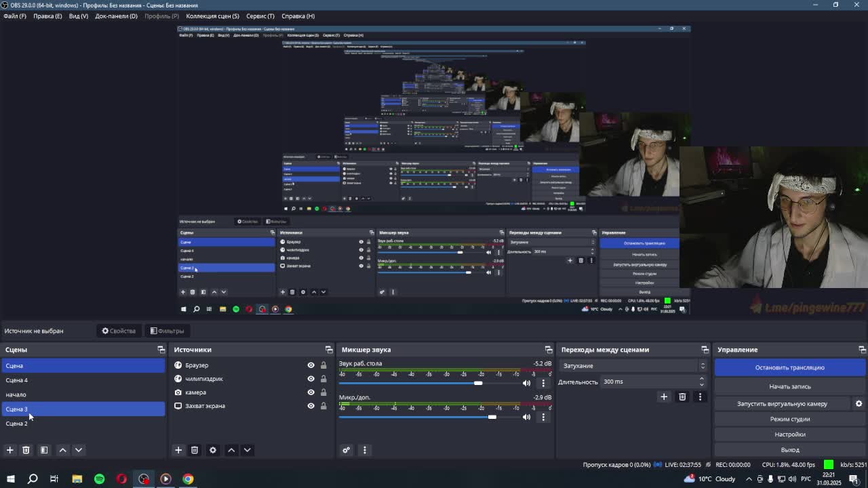
Task: Show hidden system tray icons
Action: [x=749, y=479]
